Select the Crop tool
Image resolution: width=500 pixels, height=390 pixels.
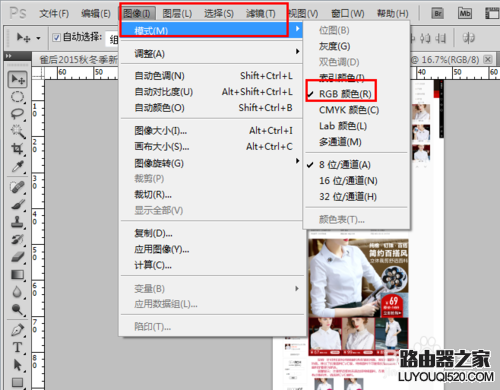pos(17,149)
